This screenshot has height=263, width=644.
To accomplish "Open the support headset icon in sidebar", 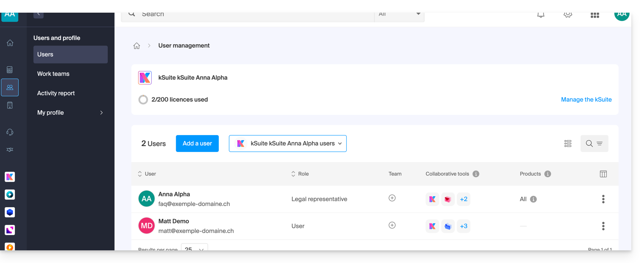I will click(10, 132).
